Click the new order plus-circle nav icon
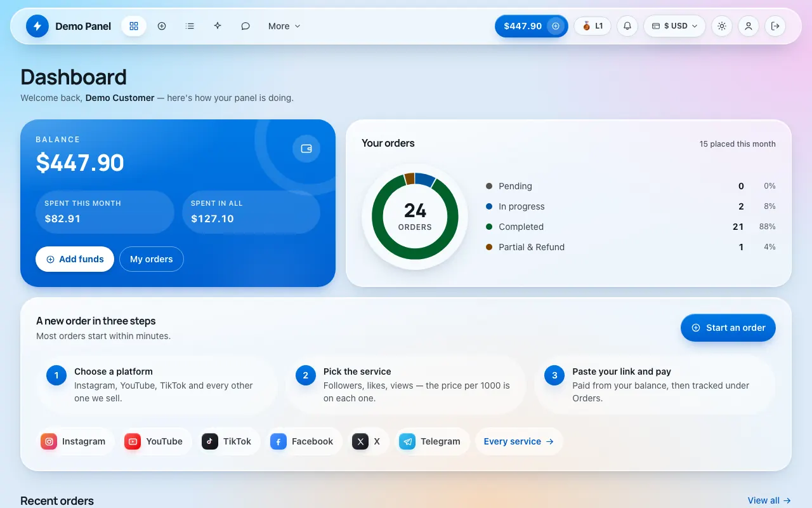812x508 pixels. 162,26
